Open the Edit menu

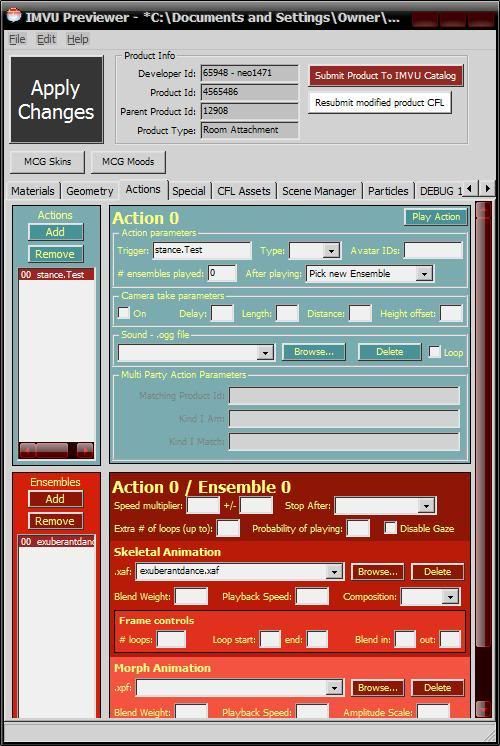click(46, 39)
